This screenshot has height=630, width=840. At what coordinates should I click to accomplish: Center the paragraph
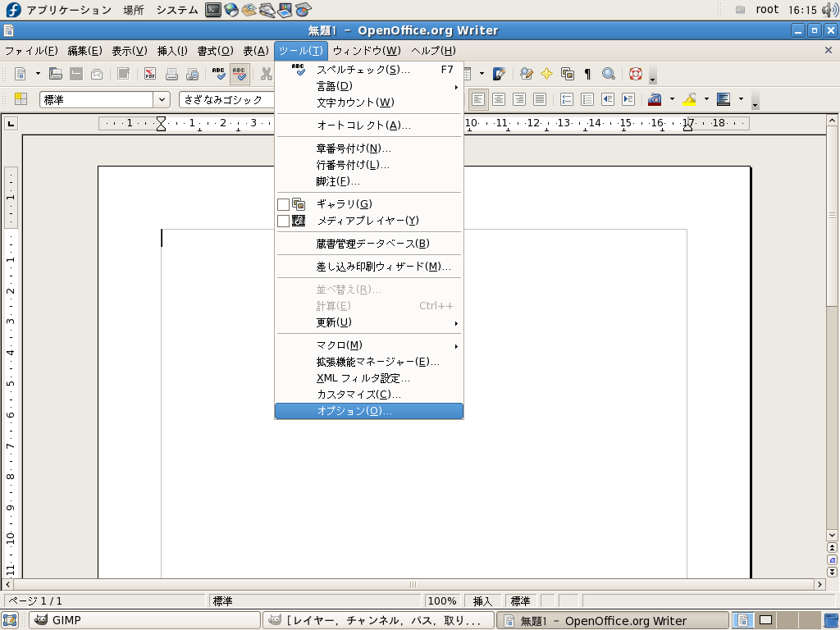tap(499, 99)
